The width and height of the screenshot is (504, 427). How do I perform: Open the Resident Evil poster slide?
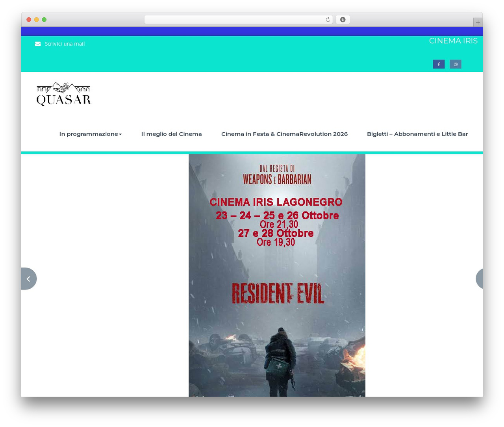(x=277, y=275)
